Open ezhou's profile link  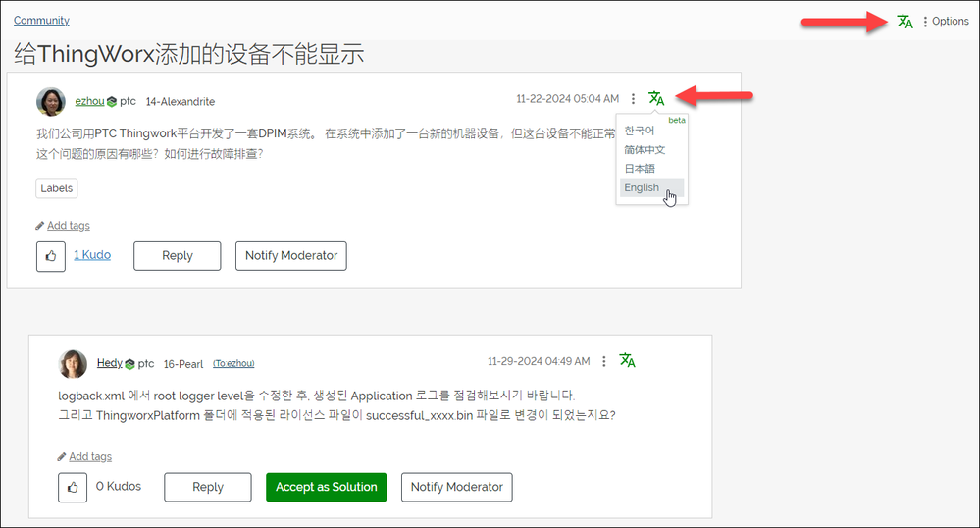coord(89,101)
